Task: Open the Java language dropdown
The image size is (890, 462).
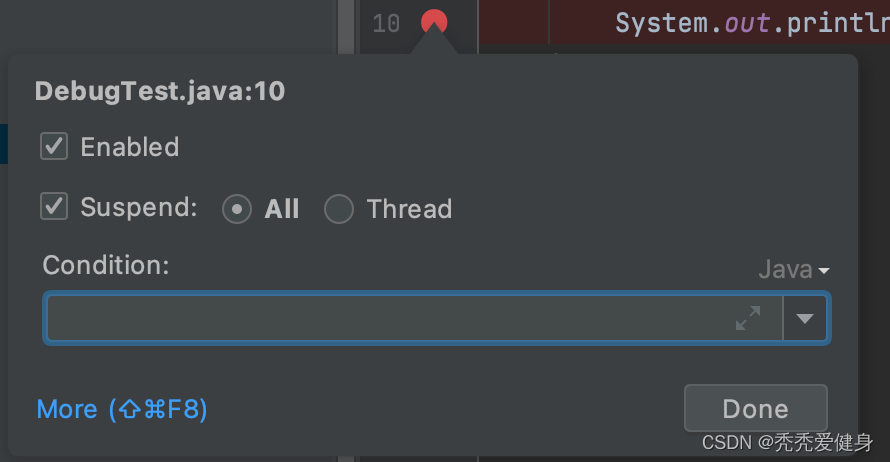Action: (x=794, y=269)
